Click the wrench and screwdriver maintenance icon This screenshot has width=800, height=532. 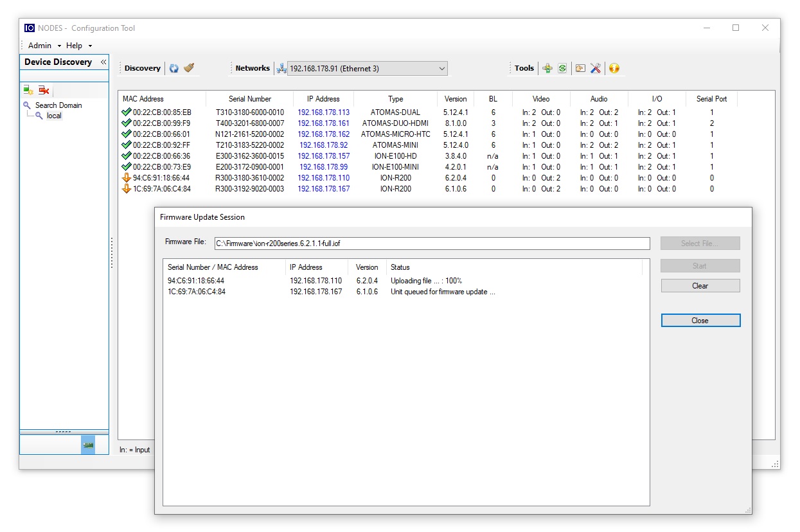point(595,67)
